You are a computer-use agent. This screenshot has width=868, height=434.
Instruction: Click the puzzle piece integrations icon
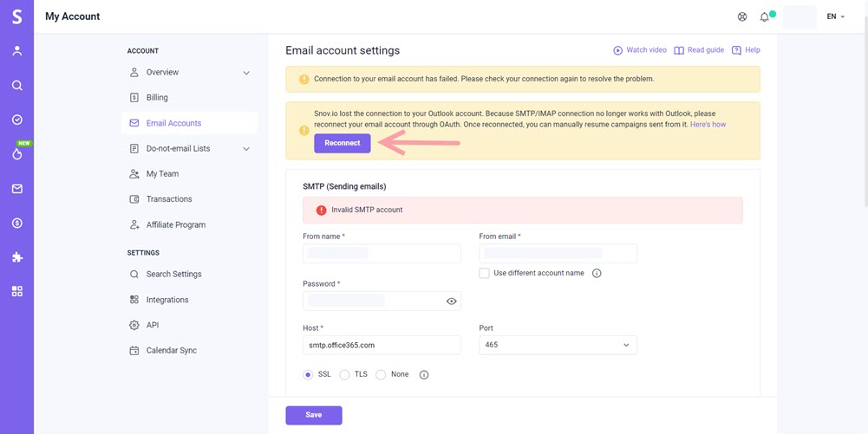pos(17,257)
